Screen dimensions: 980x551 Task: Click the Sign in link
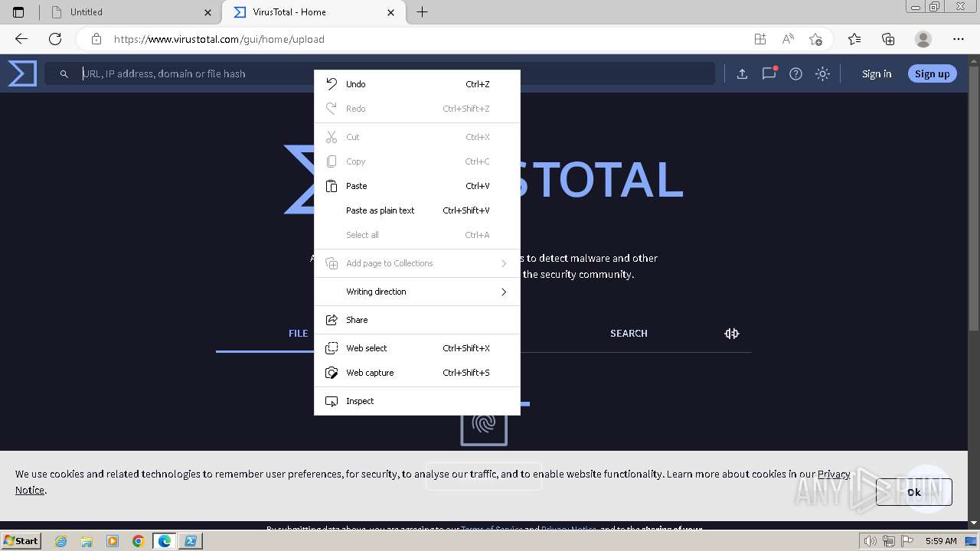tap(877, 73)
